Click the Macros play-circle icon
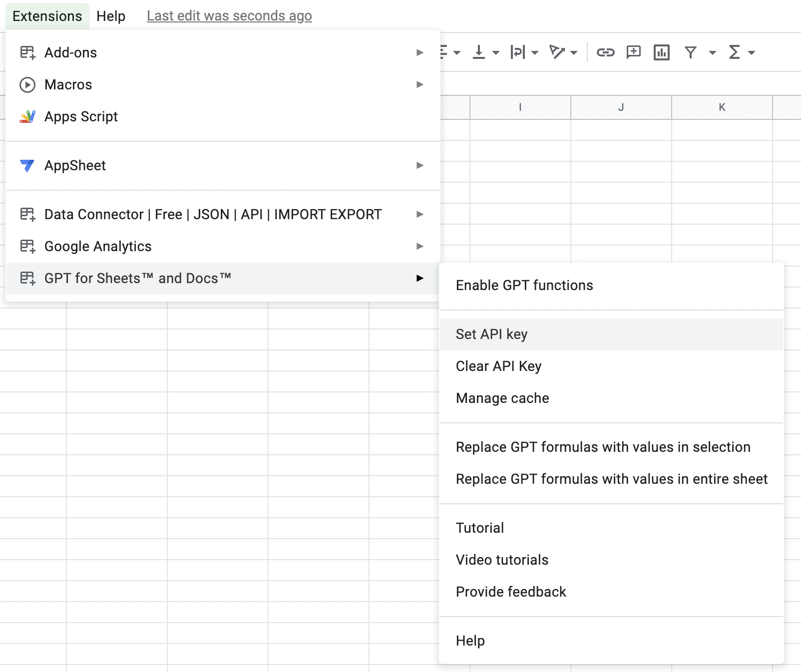The height and width of the screenshot is (672, 801). point(27,84)
